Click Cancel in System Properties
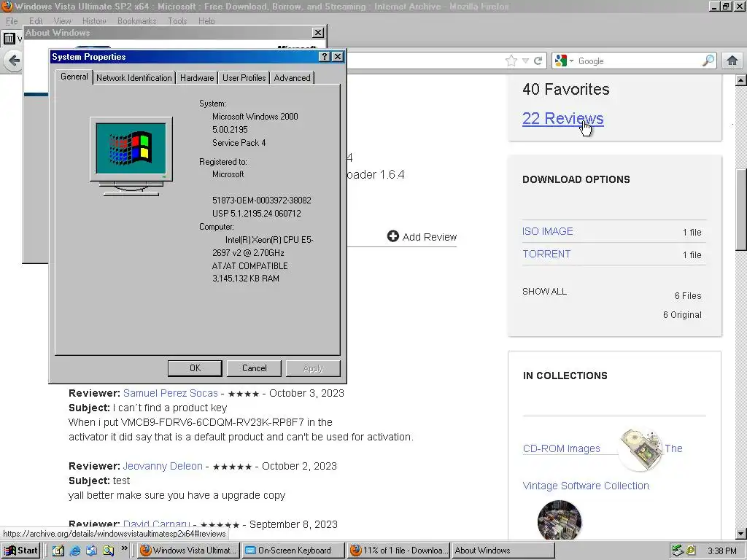The height and width of the screenshot is (560, 747). [x=255, y=368]
